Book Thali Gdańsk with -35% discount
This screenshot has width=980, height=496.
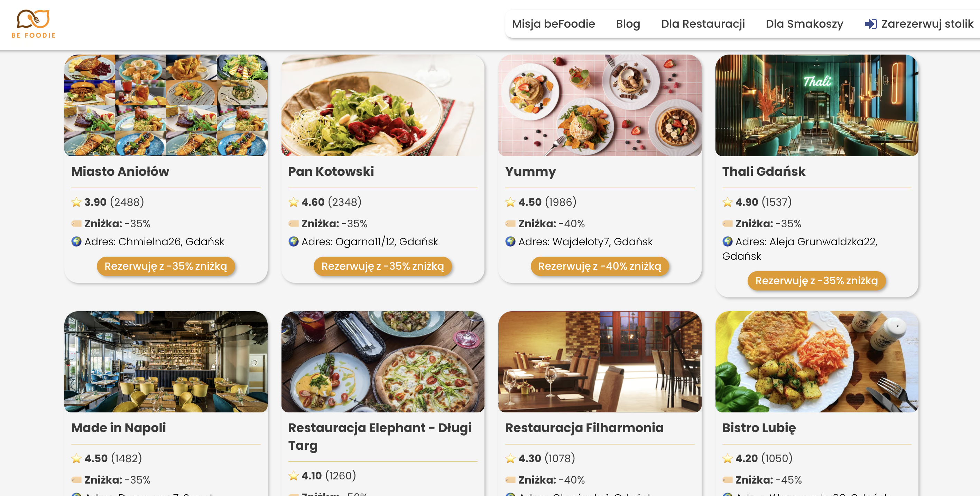[816, 280]
